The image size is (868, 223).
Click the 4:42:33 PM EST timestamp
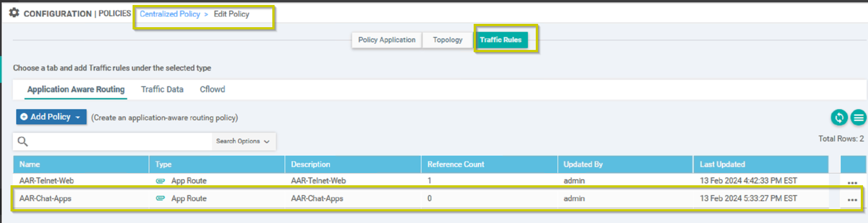point(748,181)
